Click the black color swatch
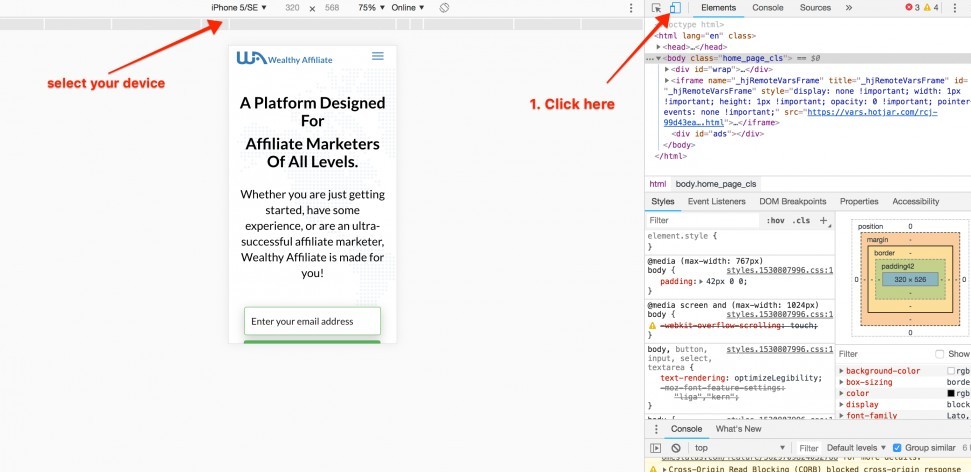Screen dimensions: 971x472 [951, 393]
